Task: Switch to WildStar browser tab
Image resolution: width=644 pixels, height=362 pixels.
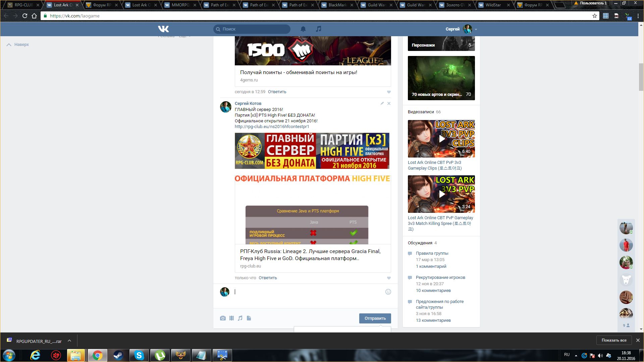Action: [x=493, y=5]
